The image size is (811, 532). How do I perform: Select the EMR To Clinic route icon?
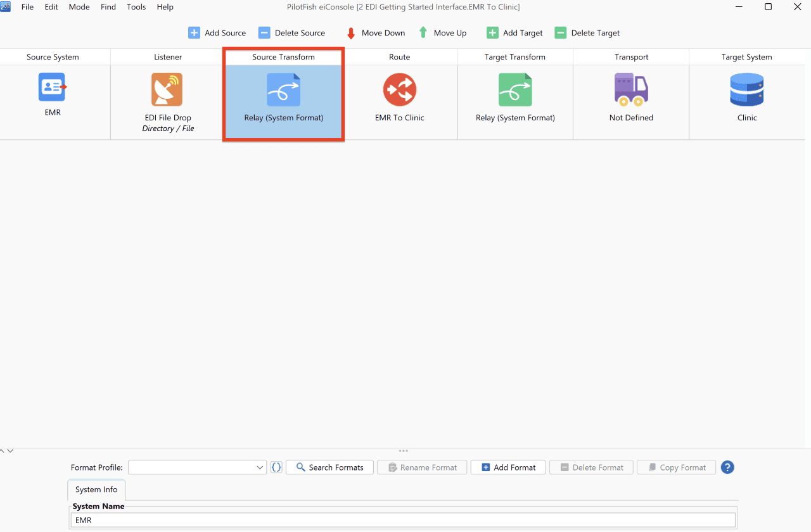coord(399,89)
